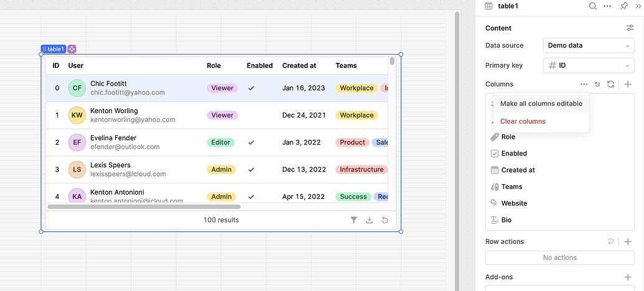The image size is (644, 291).
Task: Click the table horizontal scrollbar thumb
Action: [144, 206]
